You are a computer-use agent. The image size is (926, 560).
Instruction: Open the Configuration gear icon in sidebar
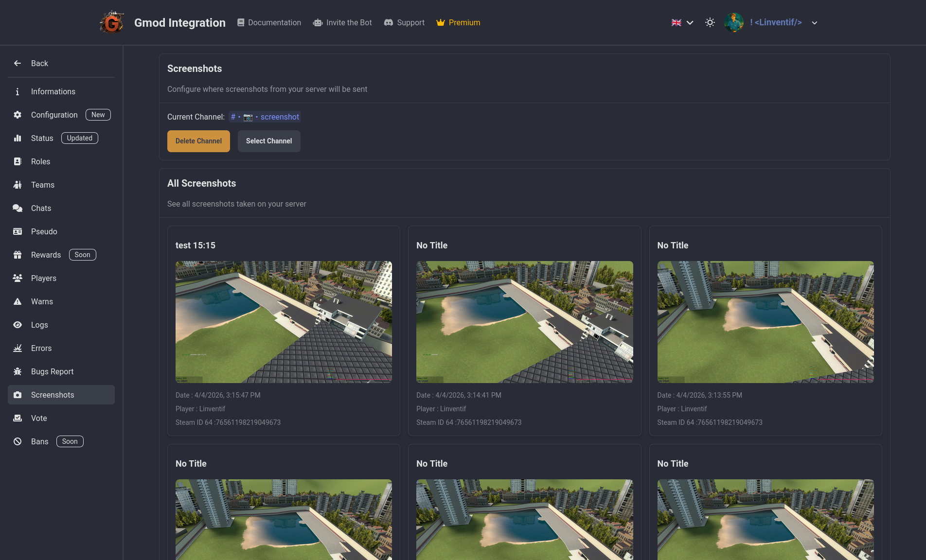[x=18, y=115]
